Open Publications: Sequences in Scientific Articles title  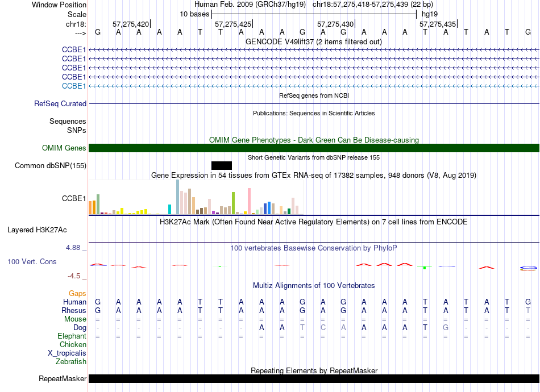tap(314, 113)
